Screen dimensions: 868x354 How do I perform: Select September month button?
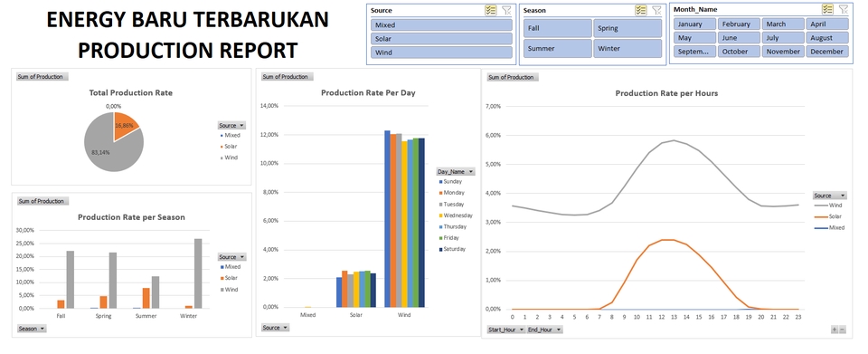pos(694,52)
